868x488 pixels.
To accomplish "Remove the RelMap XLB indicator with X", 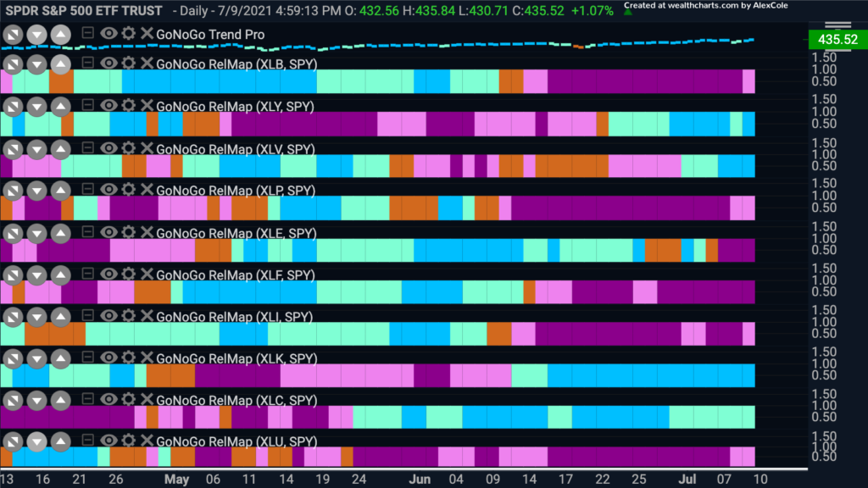I will (147, 63).
